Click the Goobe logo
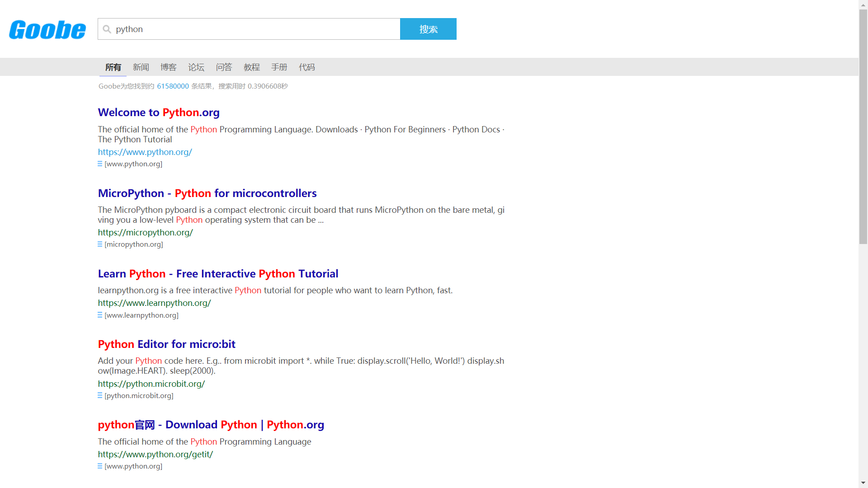The width and height of the screenshot is (868, 488). 47,30
